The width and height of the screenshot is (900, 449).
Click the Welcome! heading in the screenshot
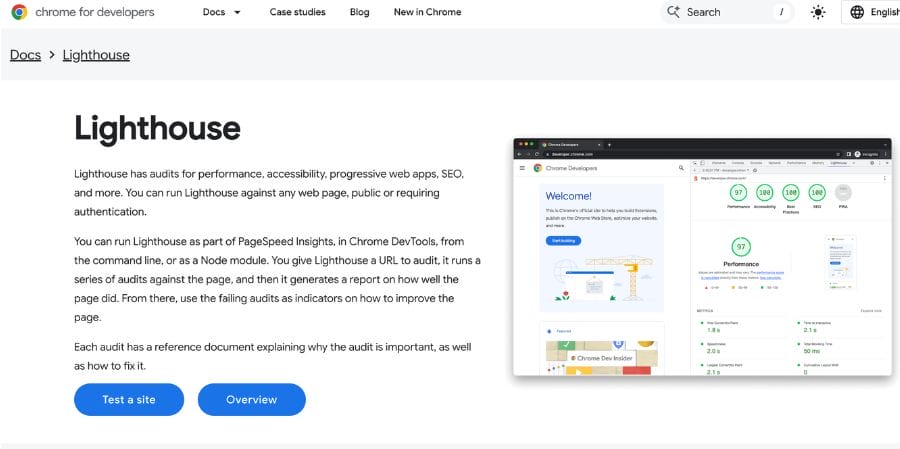pyautogui.click(x=568, y=196)
